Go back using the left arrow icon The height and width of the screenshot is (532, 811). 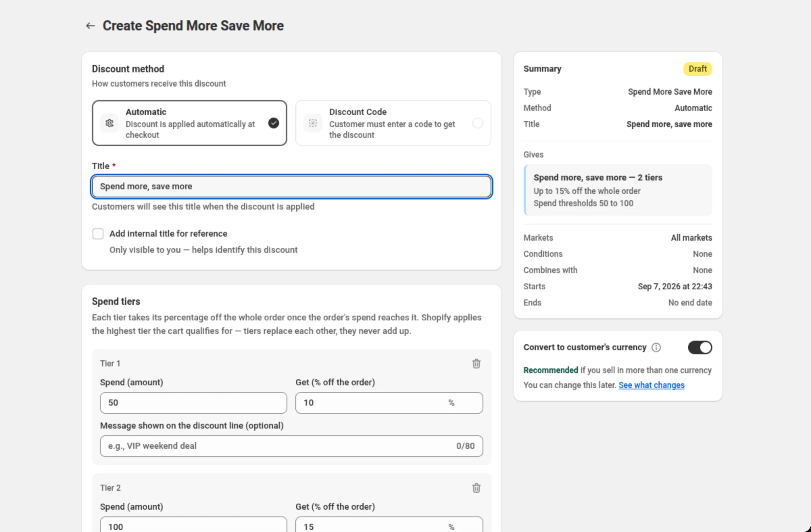[x=90, y=26]
